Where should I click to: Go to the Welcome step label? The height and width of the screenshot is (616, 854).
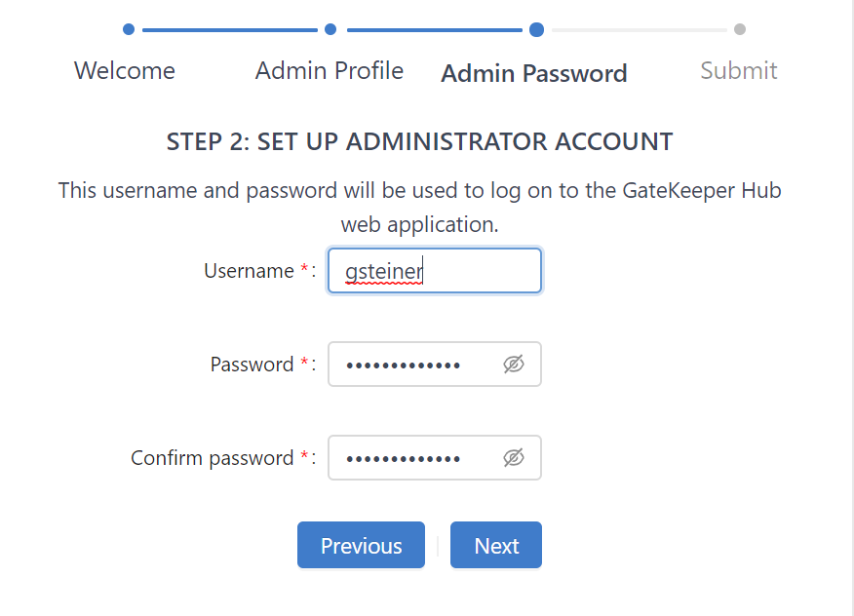tap(125, 71)
